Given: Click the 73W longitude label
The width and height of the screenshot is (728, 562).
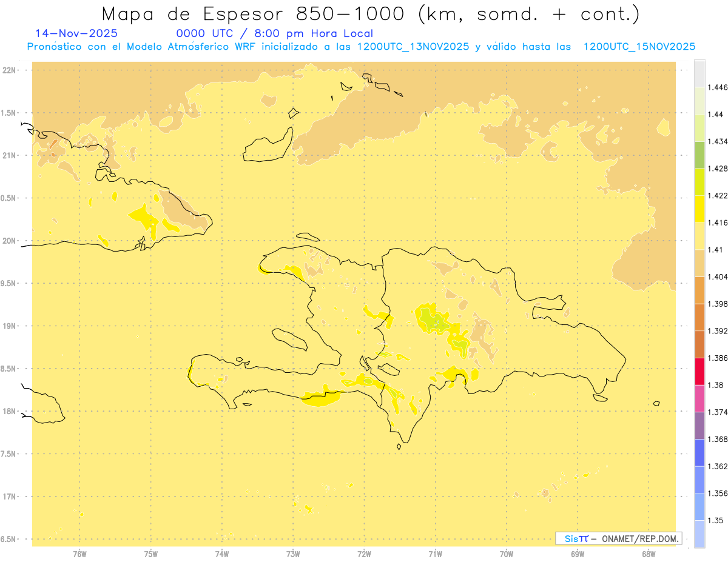Looking at the screenshot, I should click(x=293, y=554).
